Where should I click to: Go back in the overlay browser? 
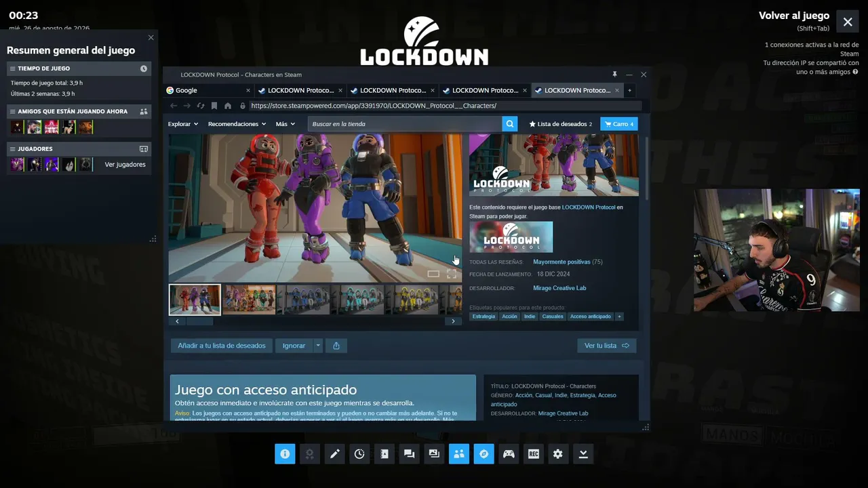click(x=174, y=106)
